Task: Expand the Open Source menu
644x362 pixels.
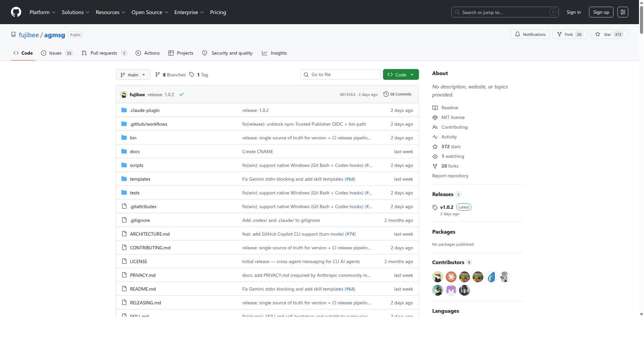Action: pyautogui.click(x=150, y=12)
